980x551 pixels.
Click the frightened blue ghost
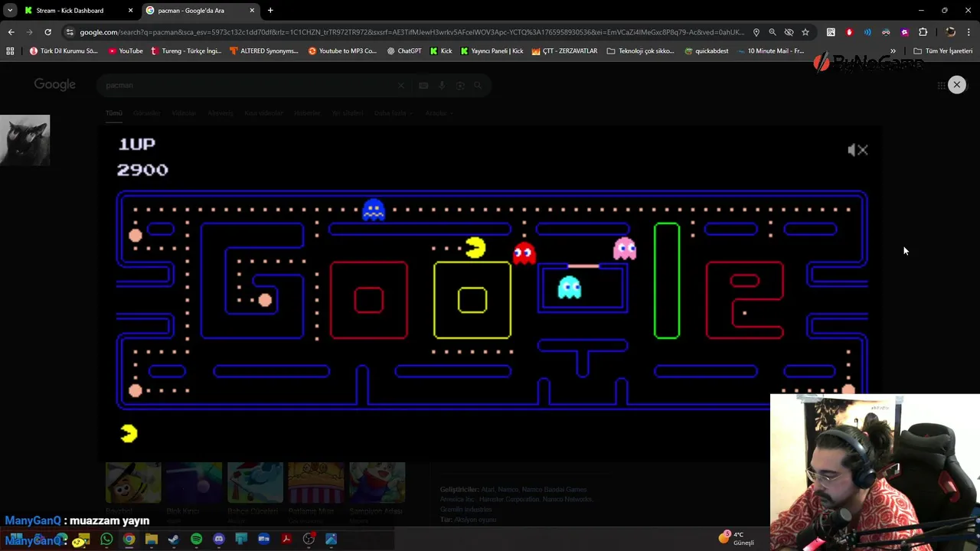[374, 210]
